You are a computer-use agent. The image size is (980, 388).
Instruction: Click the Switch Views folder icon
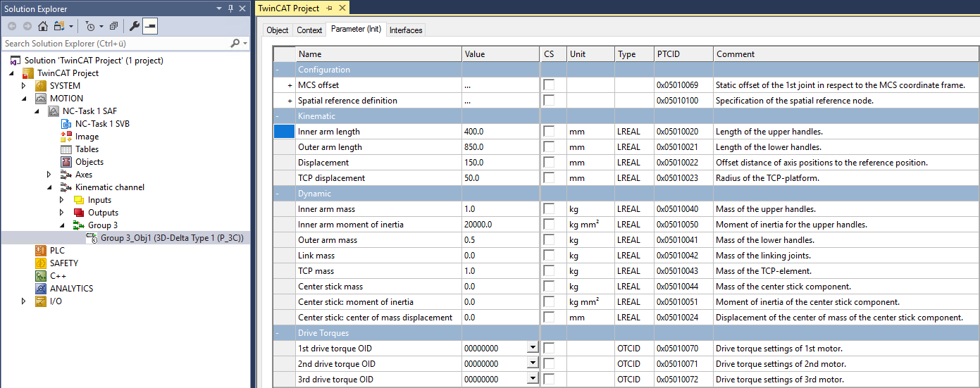click(x=59, y=26)
